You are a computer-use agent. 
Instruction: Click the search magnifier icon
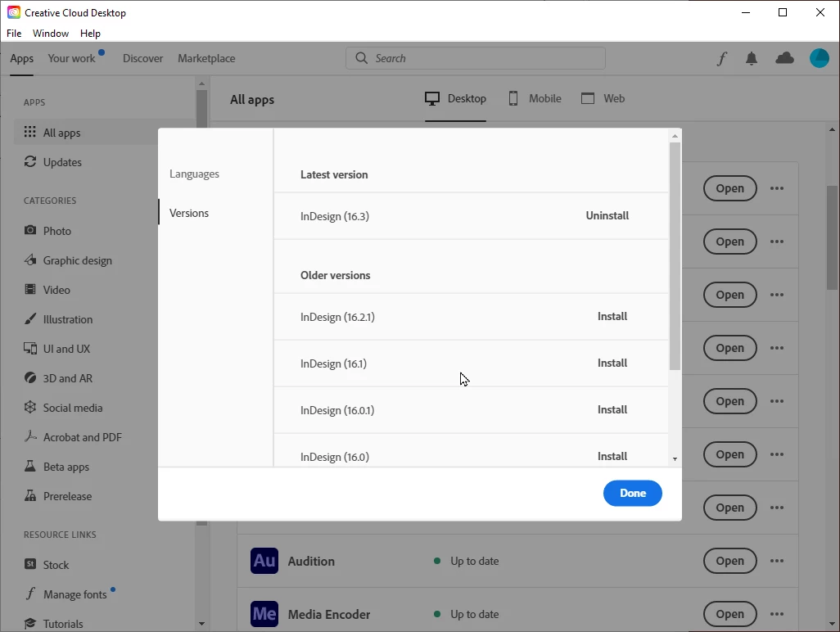point(362,58)
